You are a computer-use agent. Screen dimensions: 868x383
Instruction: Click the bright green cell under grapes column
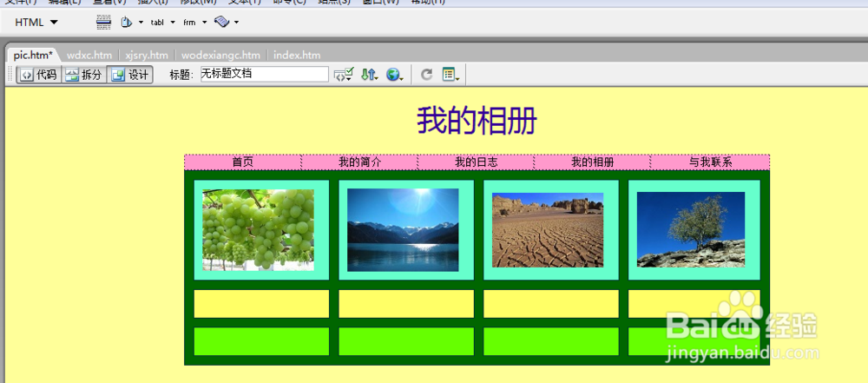click(261, 341)
